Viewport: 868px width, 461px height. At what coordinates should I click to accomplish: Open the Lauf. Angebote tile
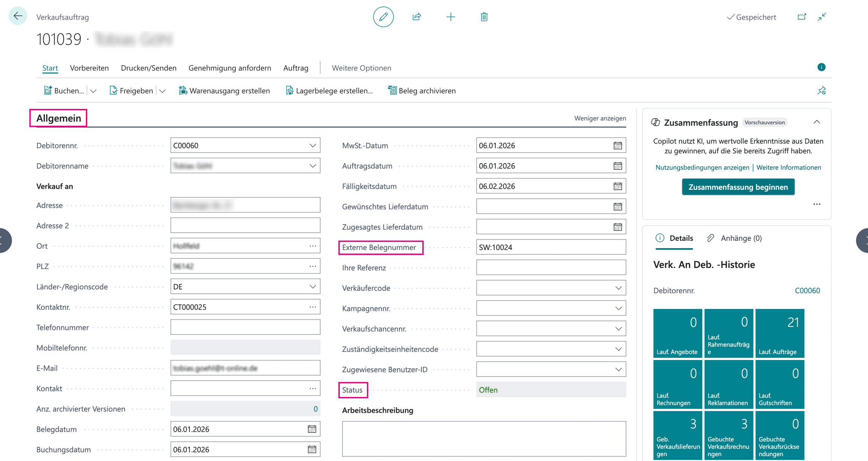coord(678,333)
